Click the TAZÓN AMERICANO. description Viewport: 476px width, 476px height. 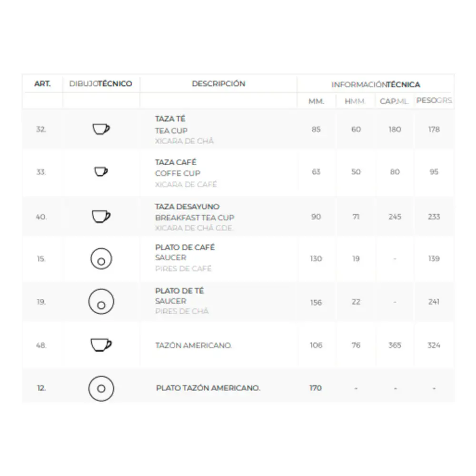click(193, 346)
